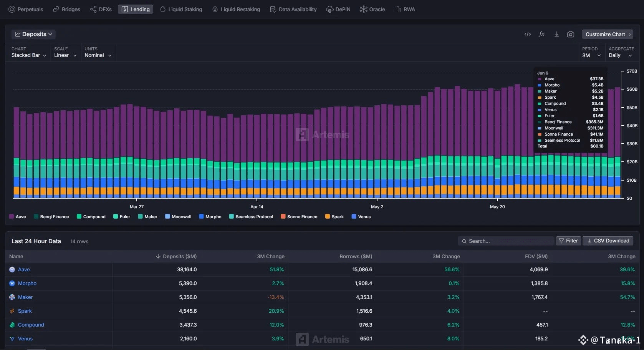Open the DEXs category tab
Image resolution: width=644 pixels, height=350 pixels.
(x=101, y=9)
